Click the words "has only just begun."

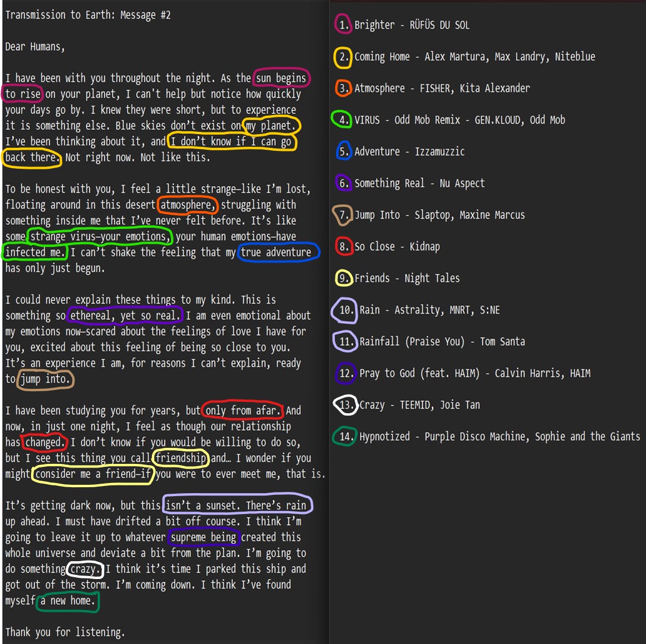click(55, 268)
